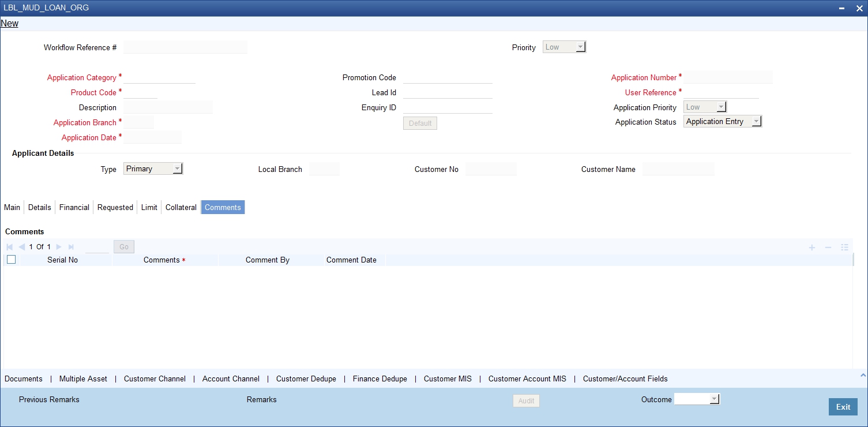Click the Application Date field
868x427 pixels.
152,137
